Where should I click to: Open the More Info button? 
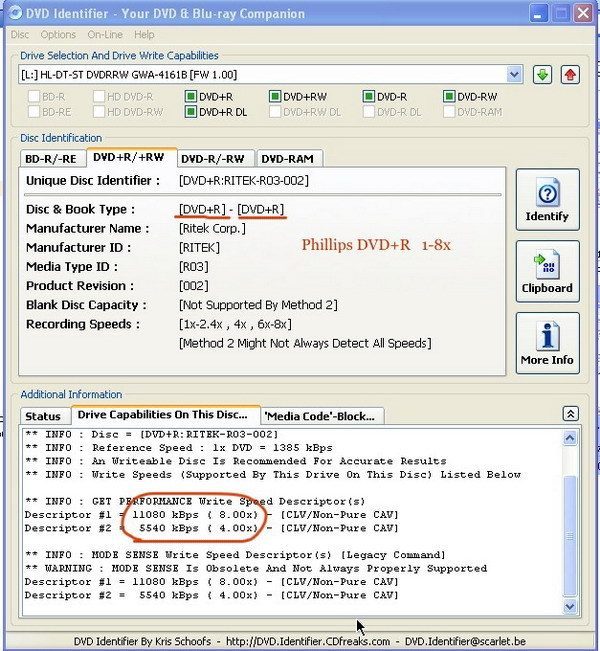pos(547,343)
